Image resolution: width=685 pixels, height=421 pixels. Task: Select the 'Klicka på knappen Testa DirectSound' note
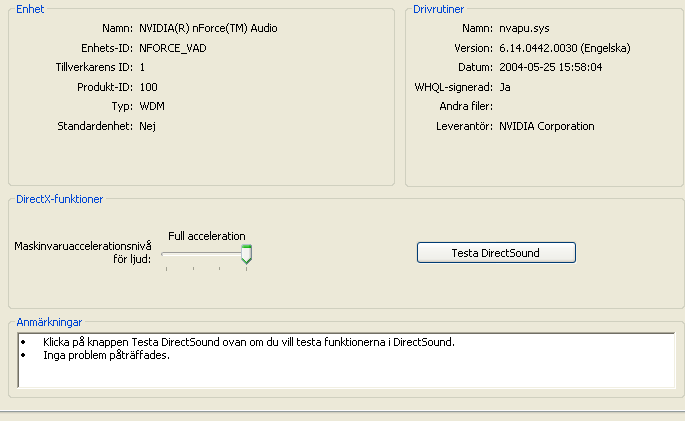249,342
